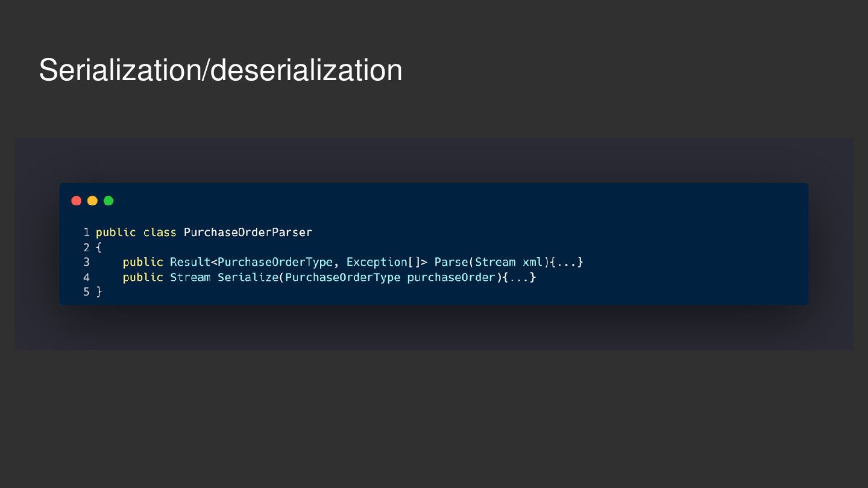Click the green dot in code window

click(108, 201)
